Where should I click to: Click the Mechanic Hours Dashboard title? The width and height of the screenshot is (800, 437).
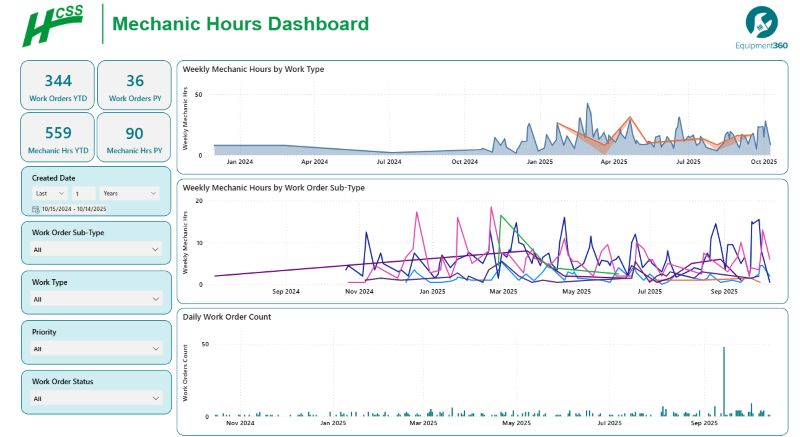point(240,24)
